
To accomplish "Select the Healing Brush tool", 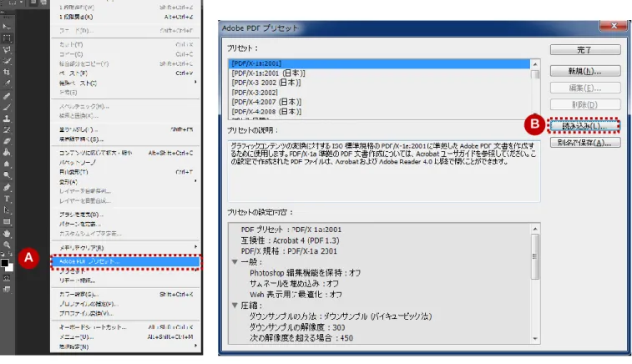I will point(7,96).
